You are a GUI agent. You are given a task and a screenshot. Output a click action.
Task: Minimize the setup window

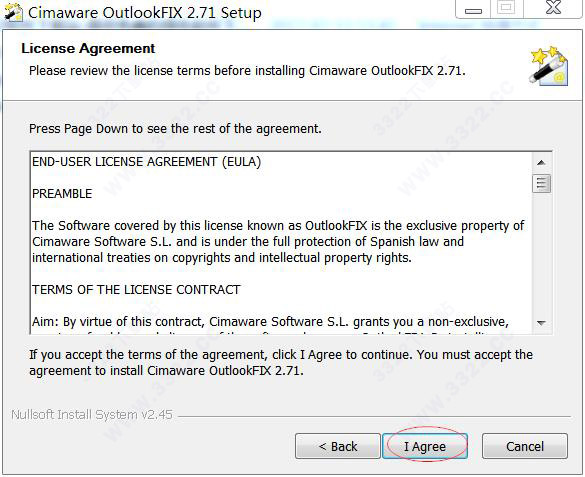[x=473, y=9]
